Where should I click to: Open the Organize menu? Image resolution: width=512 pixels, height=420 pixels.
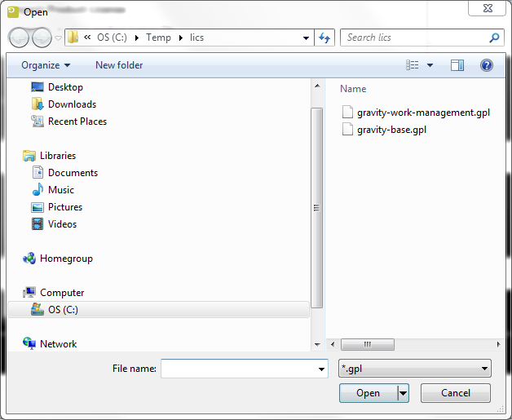[x=46, y=65]
